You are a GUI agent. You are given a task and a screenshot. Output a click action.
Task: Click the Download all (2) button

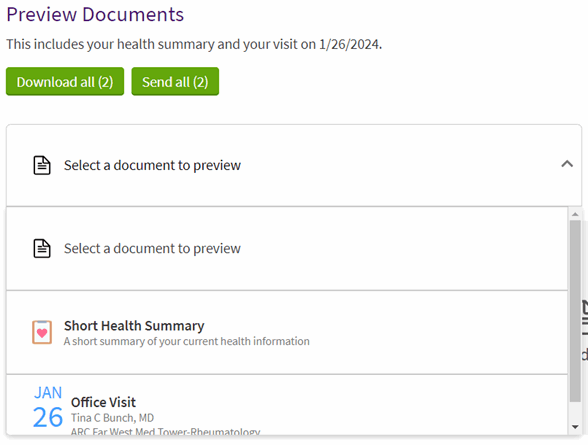coord(65,81)
